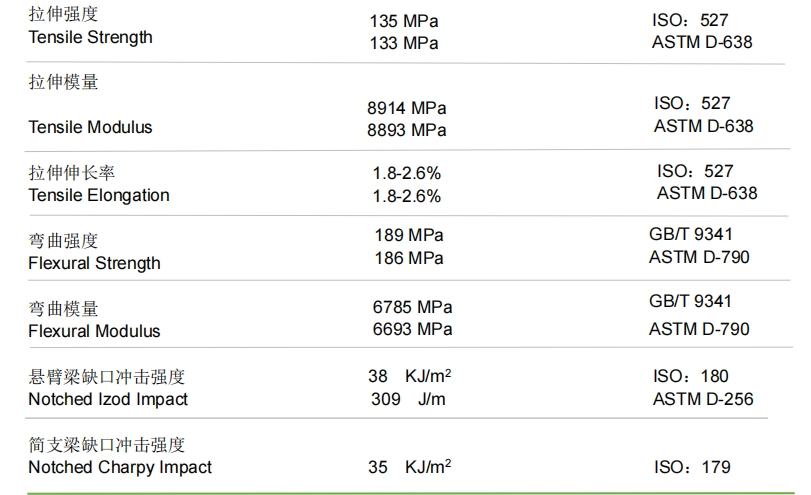
Task: Click GB/T 9341 beside Flexural Strength
Action: point(691,234)
